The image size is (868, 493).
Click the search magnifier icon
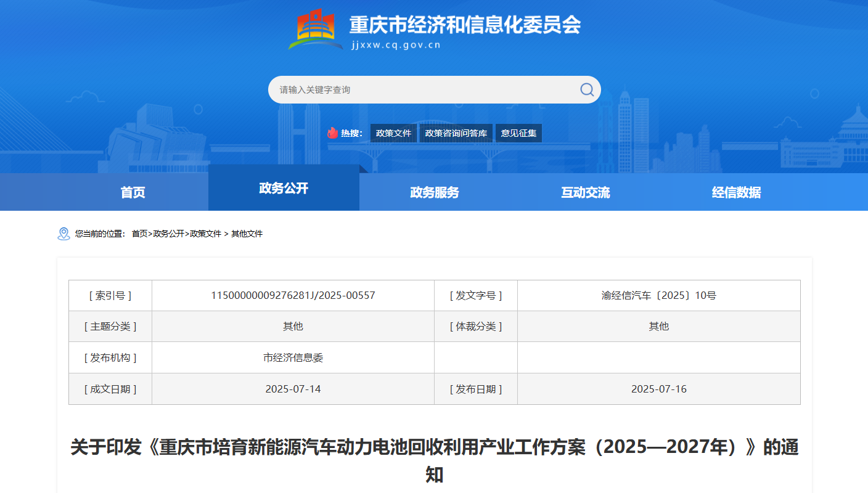[586, 90]
